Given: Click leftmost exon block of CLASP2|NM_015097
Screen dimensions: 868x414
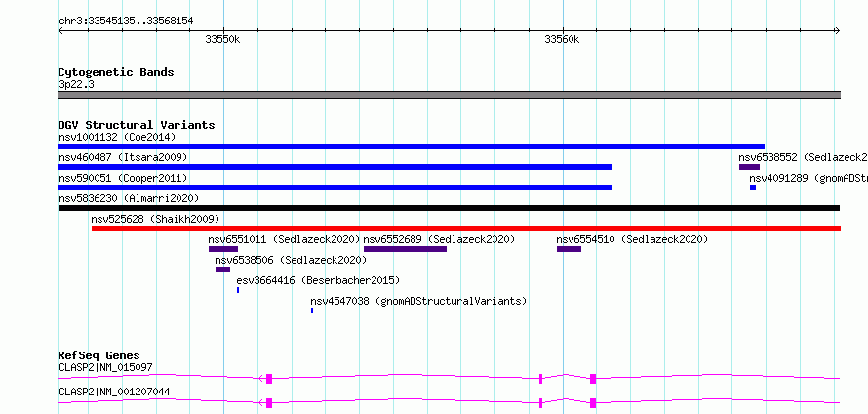Looking at the screenshot, I should point(269,379).
